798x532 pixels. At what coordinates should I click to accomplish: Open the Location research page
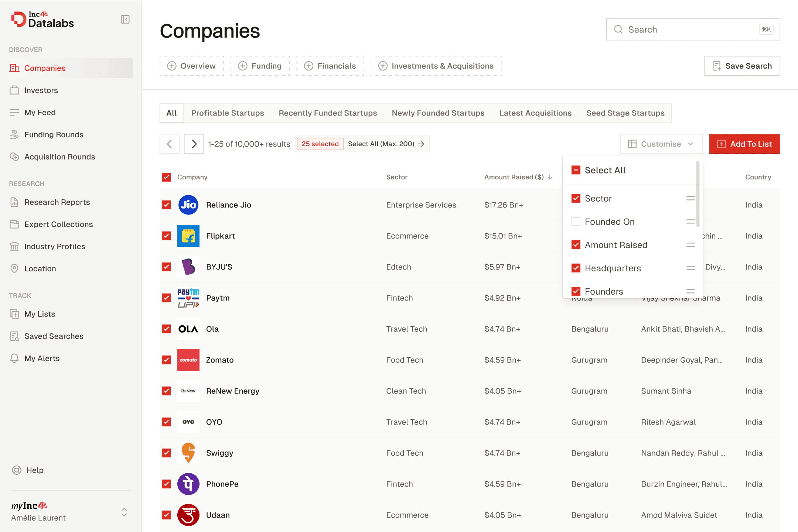pyautogui.click(x=40, y=269)
